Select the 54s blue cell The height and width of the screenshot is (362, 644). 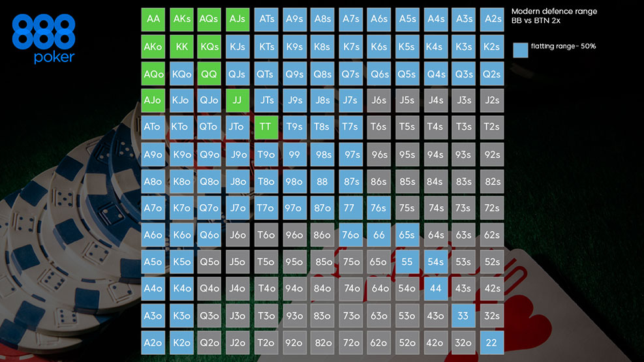click(x=435, y=262)
